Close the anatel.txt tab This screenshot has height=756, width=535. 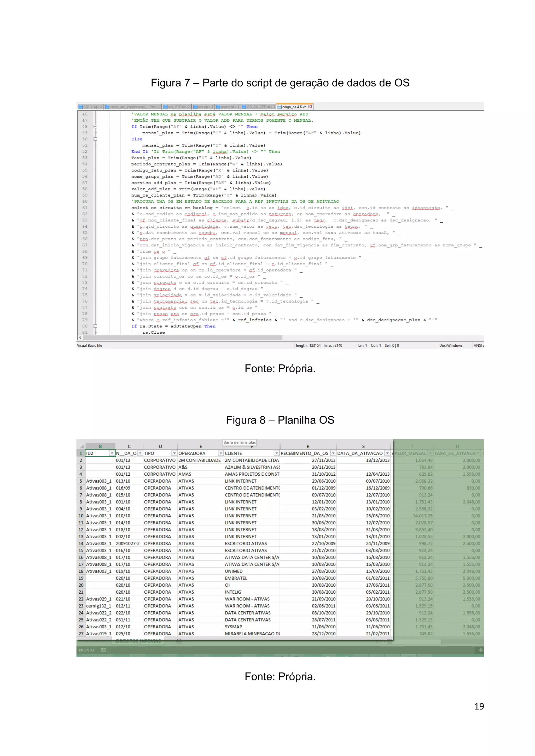(x=237, y=107)
